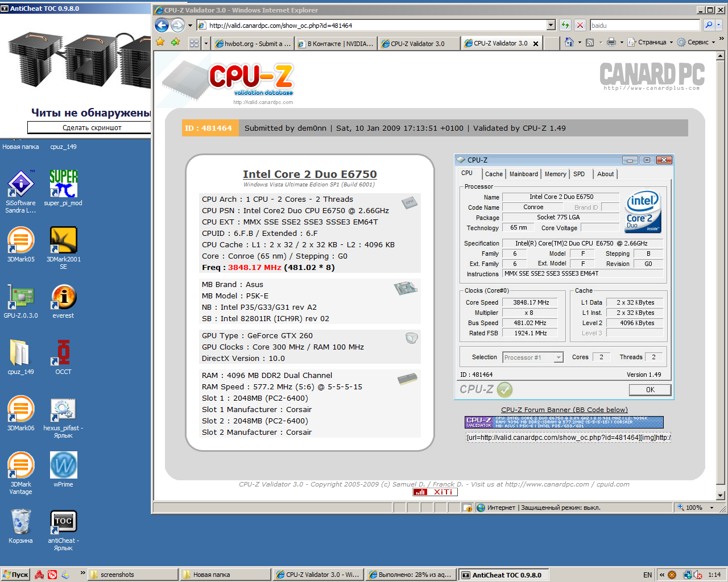The height and width of the screenshot is (582, 728).
Task: Open CPU-Z Forum Banner BB Code link
Action: (x=564, y=410)
